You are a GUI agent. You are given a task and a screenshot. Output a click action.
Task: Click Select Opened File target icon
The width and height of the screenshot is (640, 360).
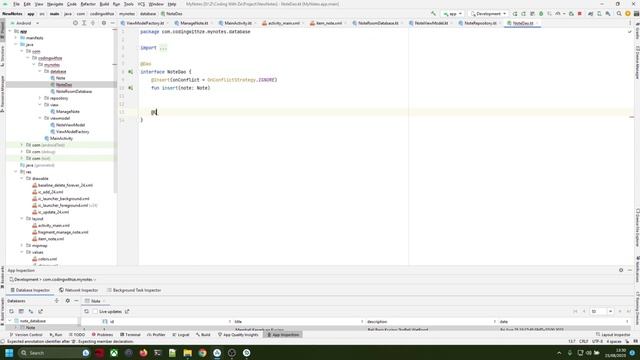(75, 23)
